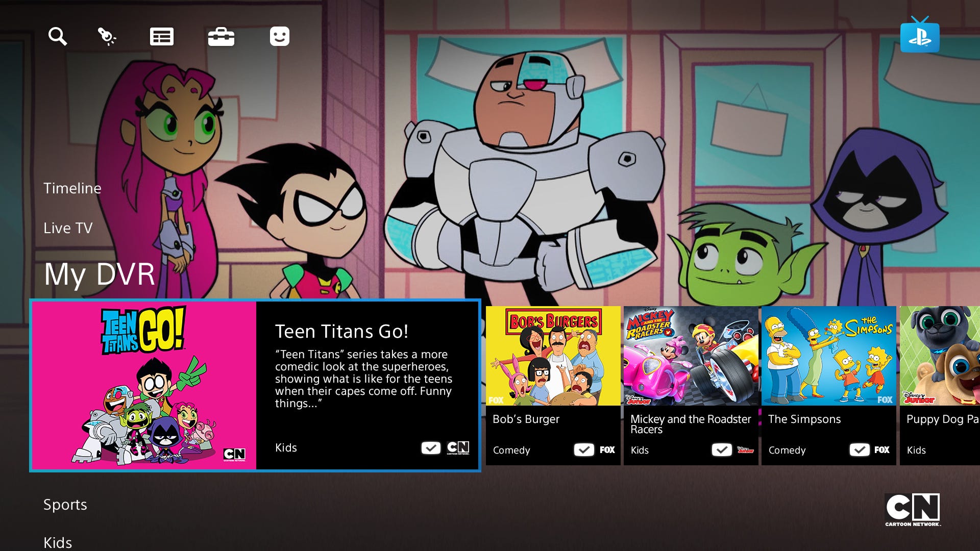Click The Simpsons title
Image resolution: width=980 pixels, height=551 pixels.
click(804, 419)
